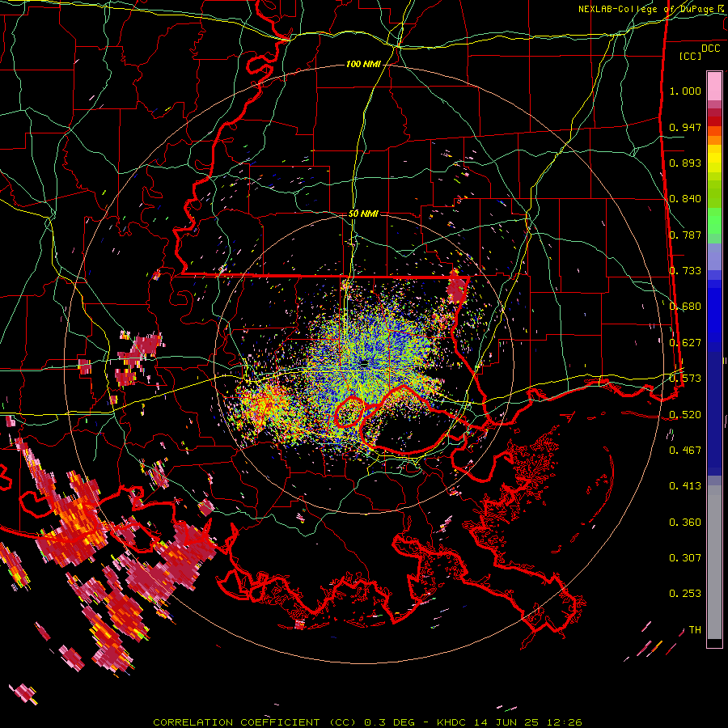Click the 100 NMI range ring label
The width and height of the screenshot is (728, 728).
coord(363,64)
